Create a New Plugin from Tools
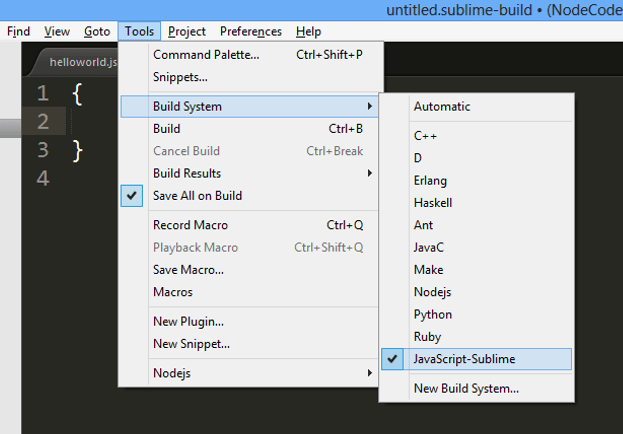 188,321
